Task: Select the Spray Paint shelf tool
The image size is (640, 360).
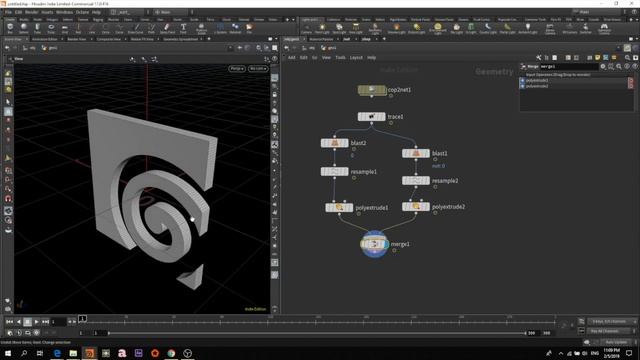Action: (x=167, y=28)
